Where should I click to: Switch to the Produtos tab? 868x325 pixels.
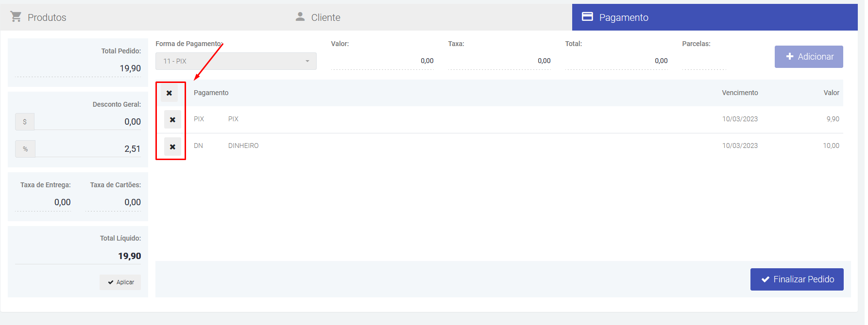(x=47, y=17)
